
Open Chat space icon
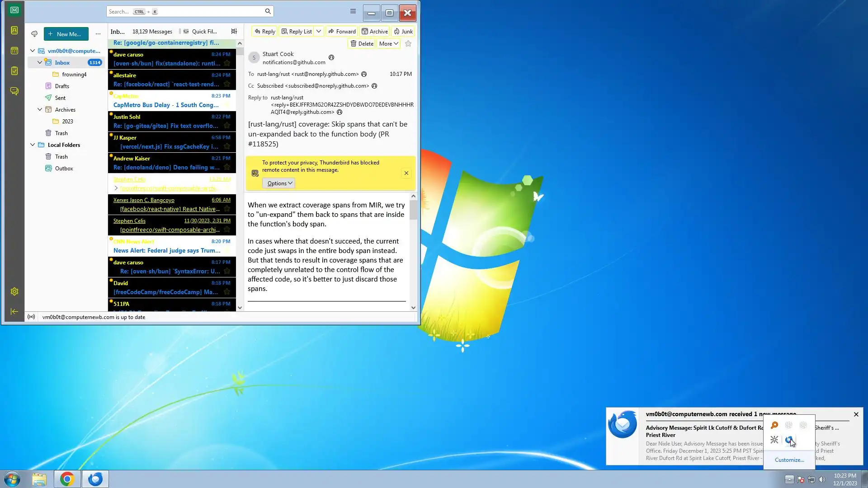click(x=14, y=91)
